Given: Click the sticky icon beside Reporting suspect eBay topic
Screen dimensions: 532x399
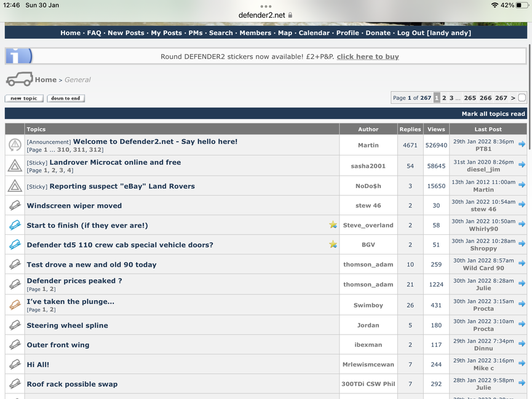Looking at the screenshot, I should click(x=15, y=186).
